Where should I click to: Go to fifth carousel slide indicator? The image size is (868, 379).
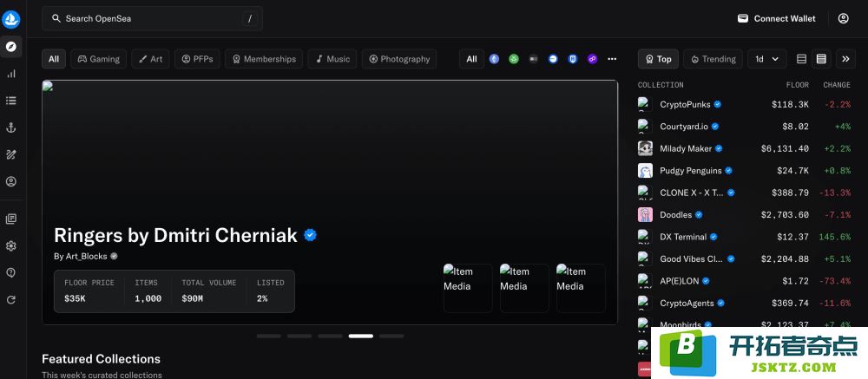point(391,336)
